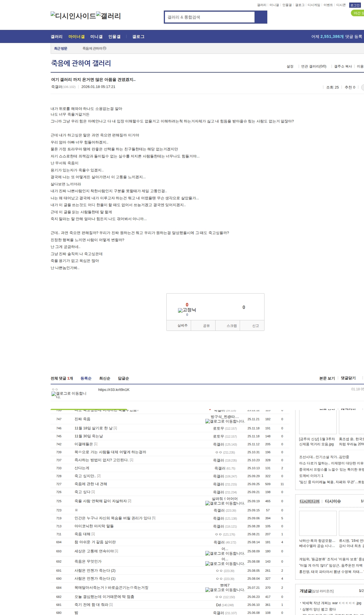This screenshot has width=364, height=615.
Task: Open sidebar post 박세혁 작년 개쩌는 war
Action: [332, 603]
